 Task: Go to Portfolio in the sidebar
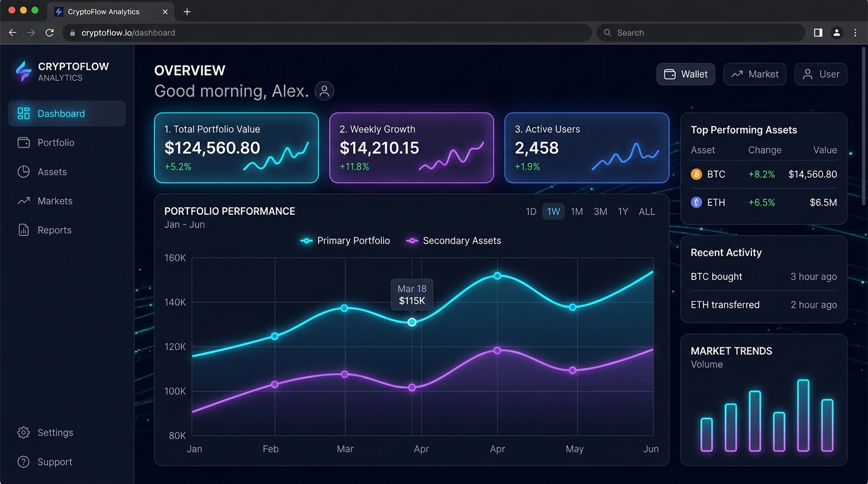(x=67, y=143)
